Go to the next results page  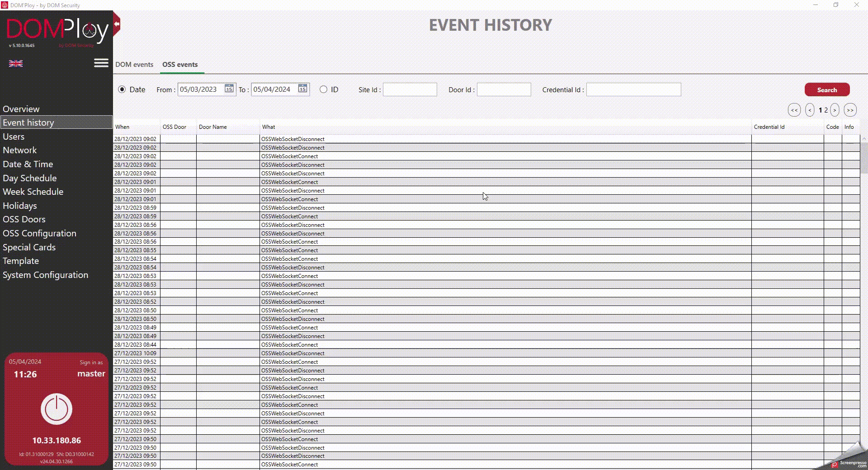point(835,110)
